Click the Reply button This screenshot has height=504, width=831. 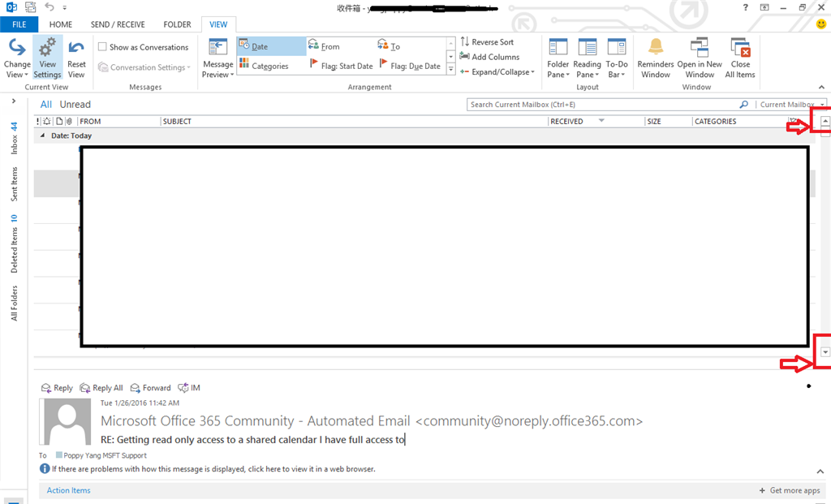tap(57, 388)
